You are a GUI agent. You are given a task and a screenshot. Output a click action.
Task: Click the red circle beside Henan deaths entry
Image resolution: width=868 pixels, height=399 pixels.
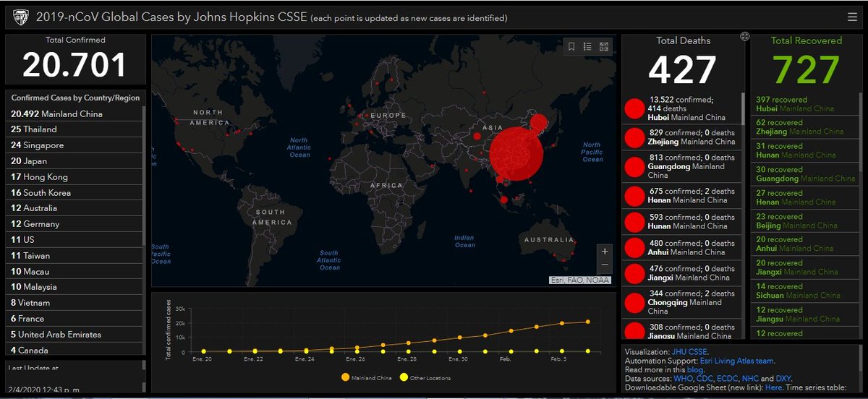[634, 196]
